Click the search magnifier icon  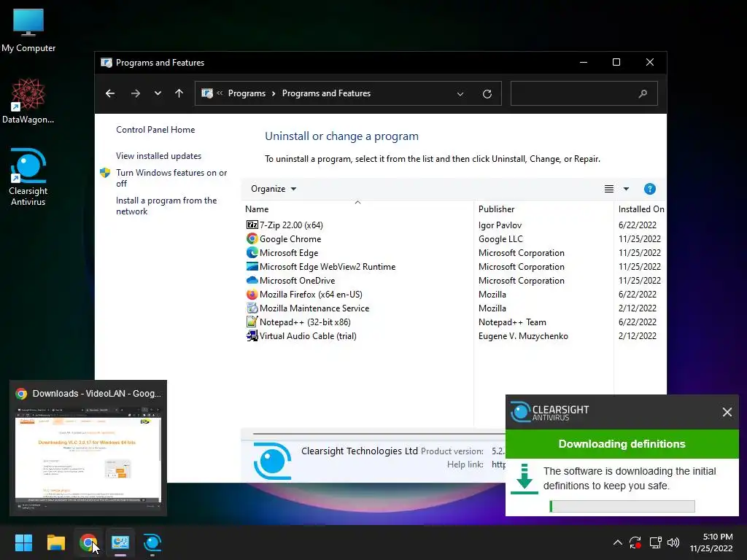click(x=643, y=94)
